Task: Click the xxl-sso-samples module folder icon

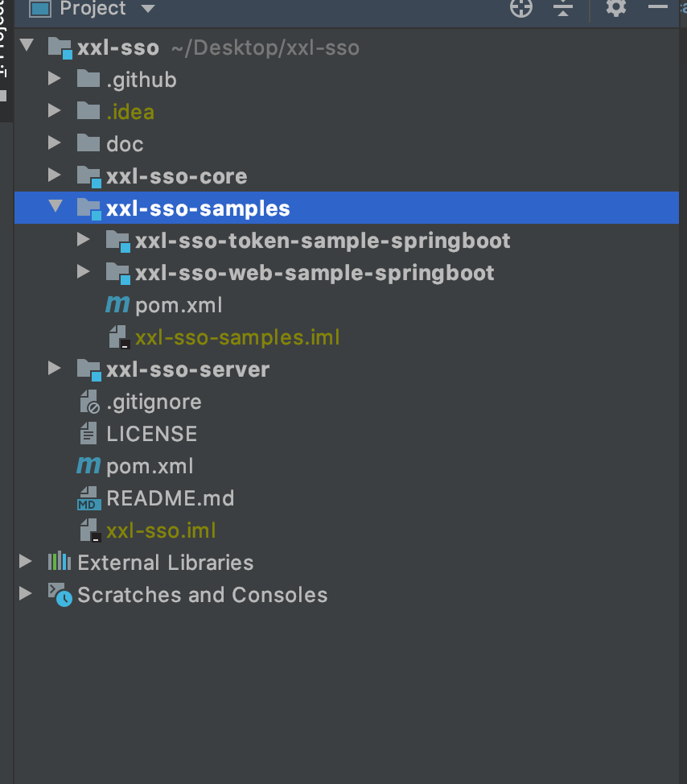Action: 89,209
